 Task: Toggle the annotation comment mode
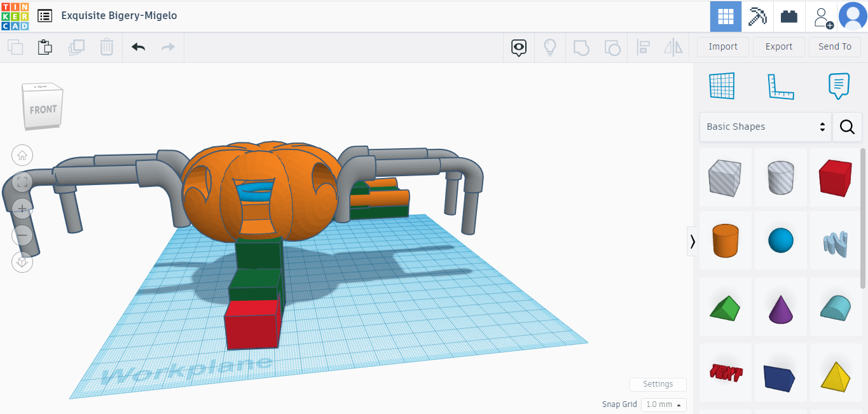click(518, 47)
